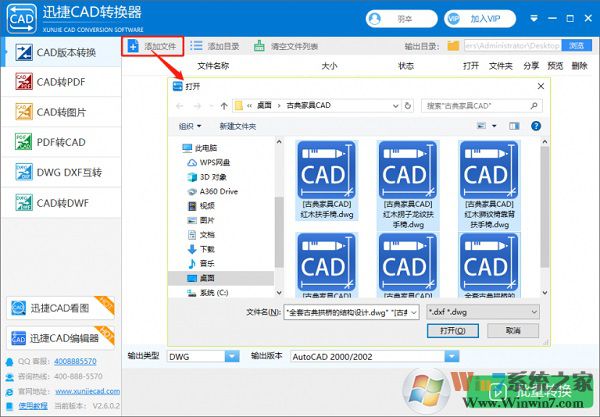Select the 红木扶手椅.dwg file thumbnail
Image resolution: width=600 pixels, height=417 pixels.
tap(326, 180)
